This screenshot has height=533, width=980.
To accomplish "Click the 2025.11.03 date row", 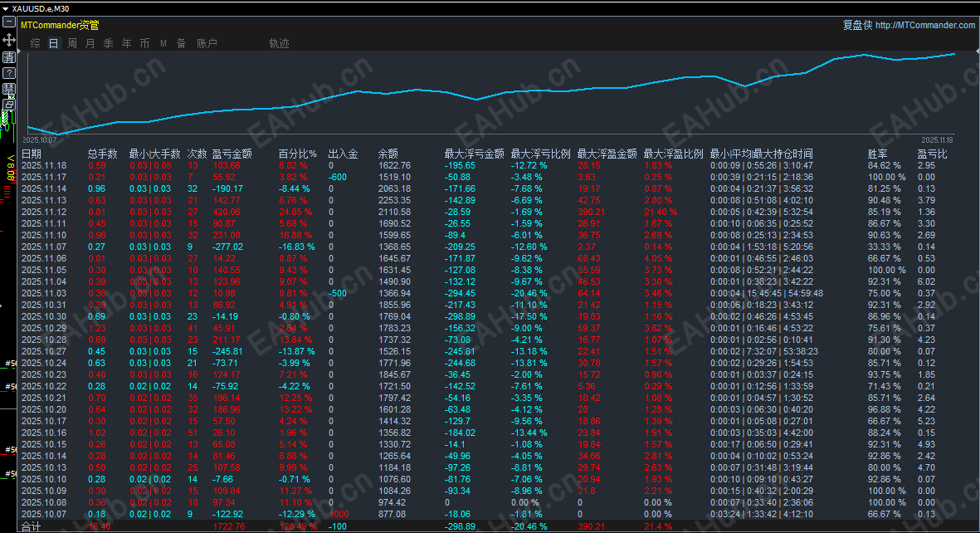I will 44,293.
